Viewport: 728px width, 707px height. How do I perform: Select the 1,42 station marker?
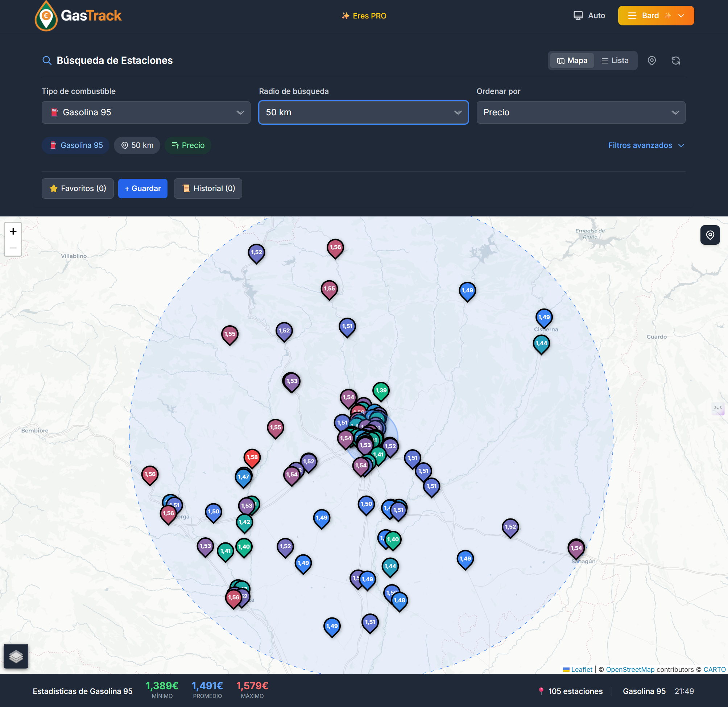244,523
